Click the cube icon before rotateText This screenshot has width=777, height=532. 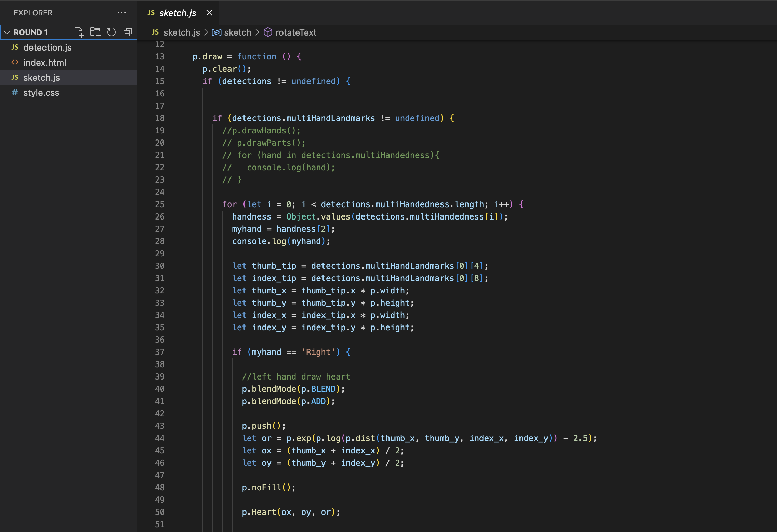(x=268, y=32)
